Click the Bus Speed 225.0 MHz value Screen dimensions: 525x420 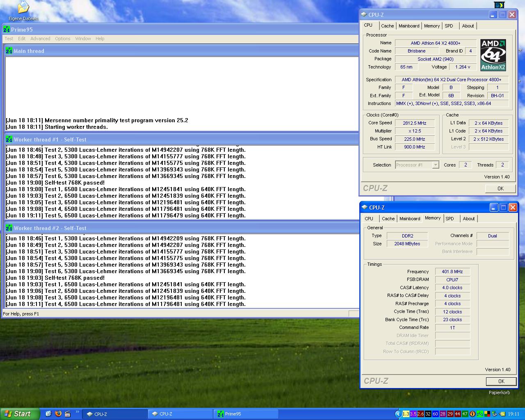(x=415, y=139)
